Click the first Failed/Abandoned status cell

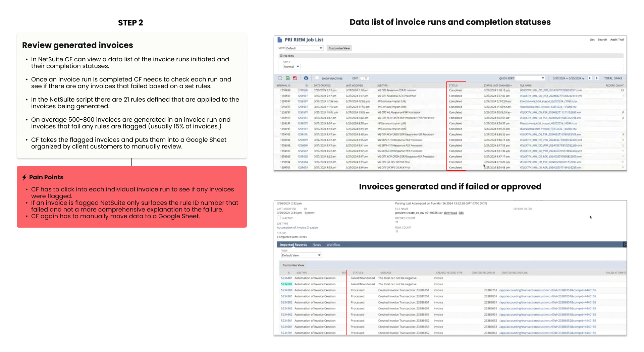(x=363, y=278)
